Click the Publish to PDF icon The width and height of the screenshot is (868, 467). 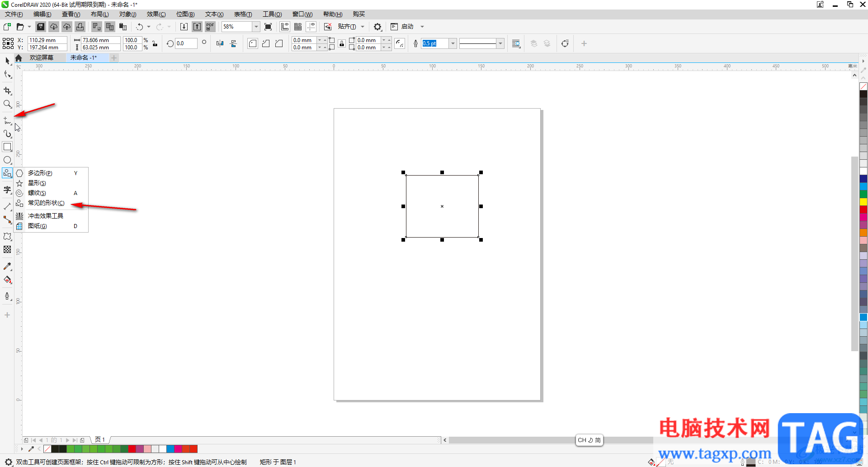tap(210, 27)
